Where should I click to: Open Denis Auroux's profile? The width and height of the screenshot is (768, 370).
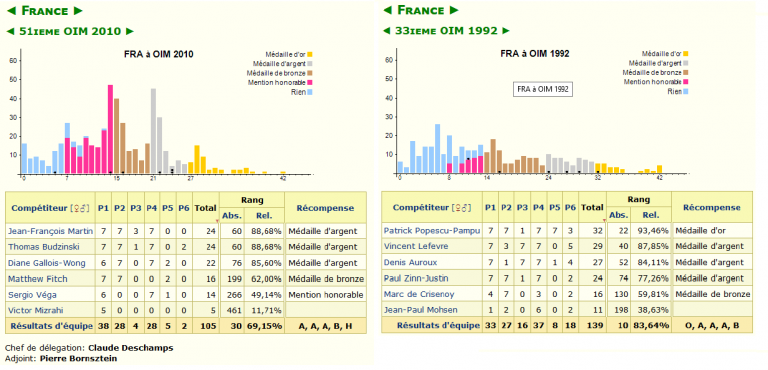410,262
